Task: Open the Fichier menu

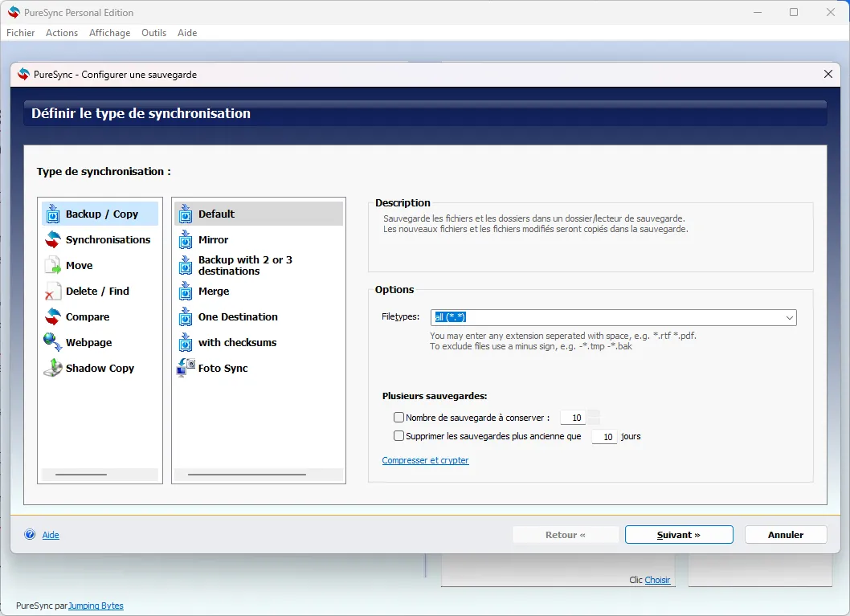Action: [21, 32]
